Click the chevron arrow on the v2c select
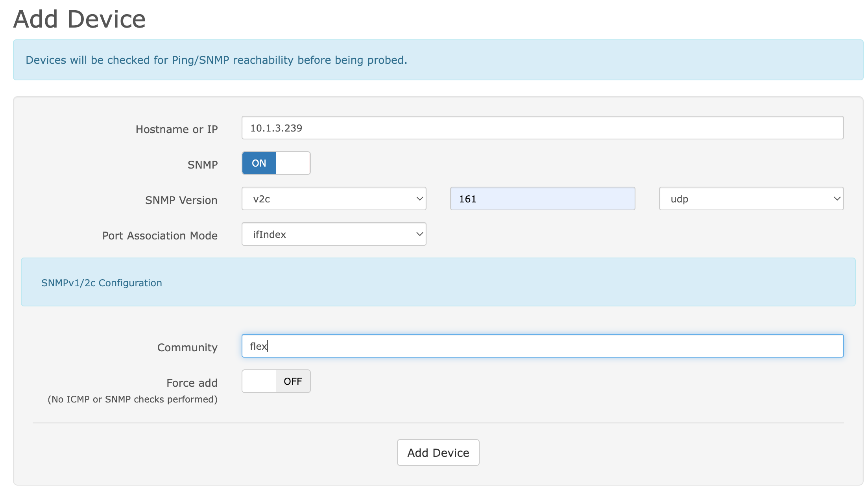This screenshot has height=497, width=868. click(419, 198)
